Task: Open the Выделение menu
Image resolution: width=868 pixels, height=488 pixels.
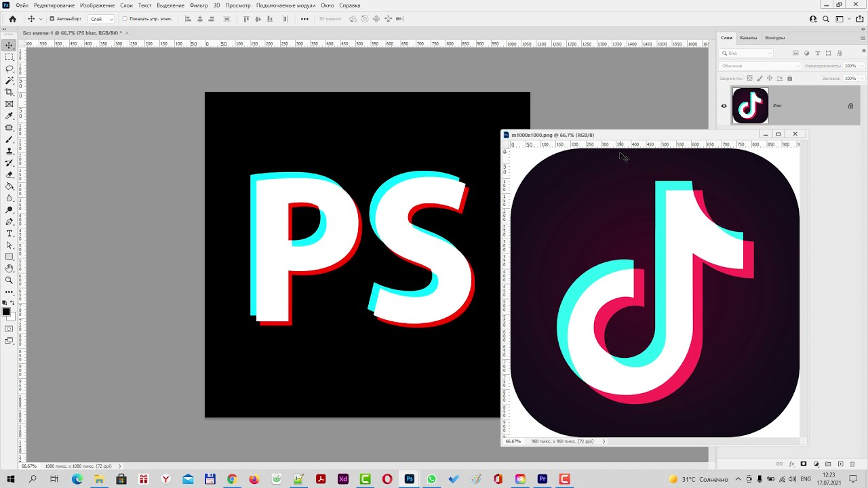Action: (x=170, y=5)
